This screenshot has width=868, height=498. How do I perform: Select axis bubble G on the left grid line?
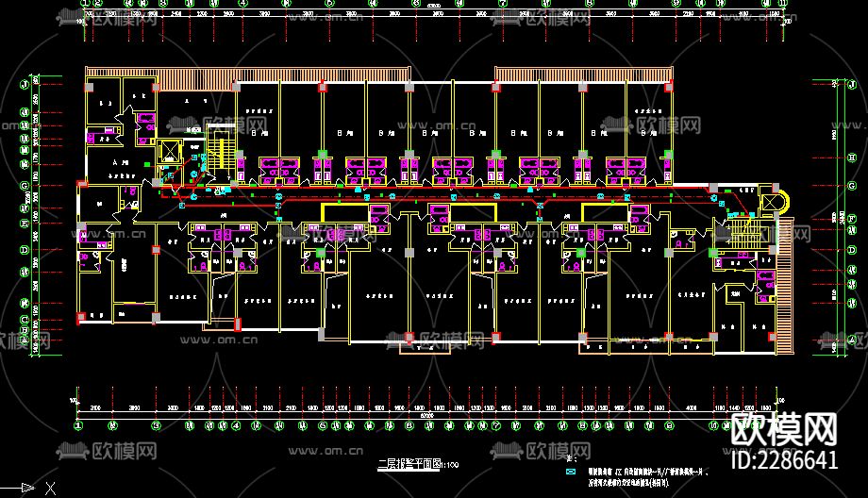[25, 186]
